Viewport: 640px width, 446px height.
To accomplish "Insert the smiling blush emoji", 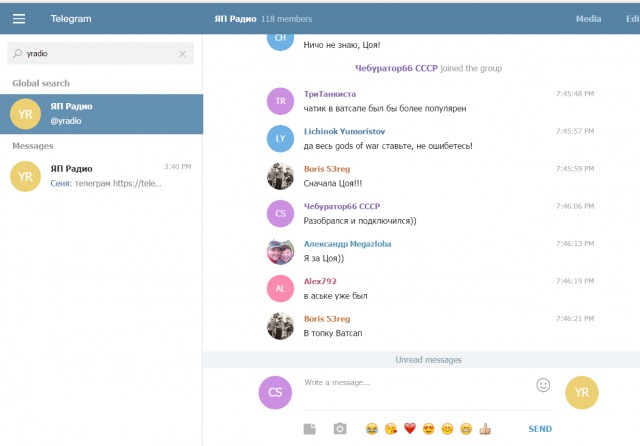I will (x=447, y=429).
